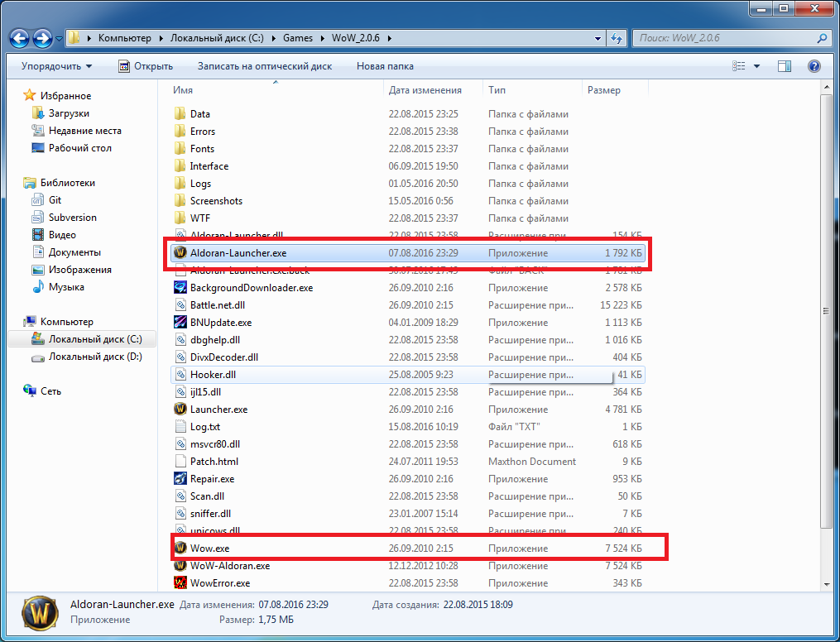Open the Git library in sidebar
Viewport: 840px width, 642px height.
[55, 199]
